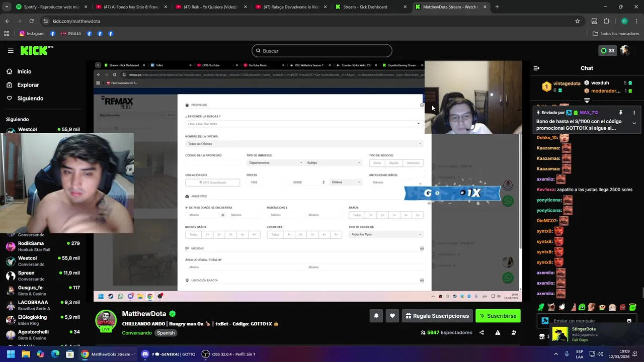
Task: Send the green praying hands emote
Action: [541, 307]
